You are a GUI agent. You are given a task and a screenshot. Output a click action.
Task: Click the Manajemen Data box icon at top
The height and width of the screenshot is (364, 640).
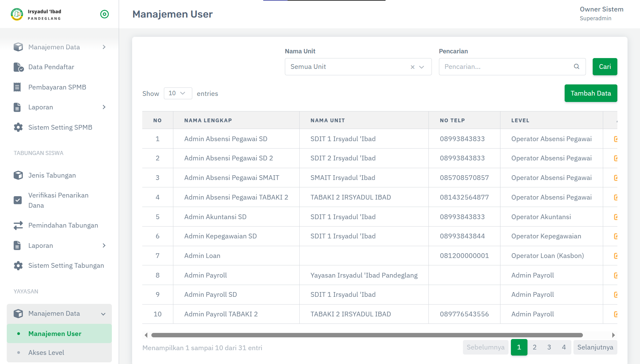pos(18,47)
